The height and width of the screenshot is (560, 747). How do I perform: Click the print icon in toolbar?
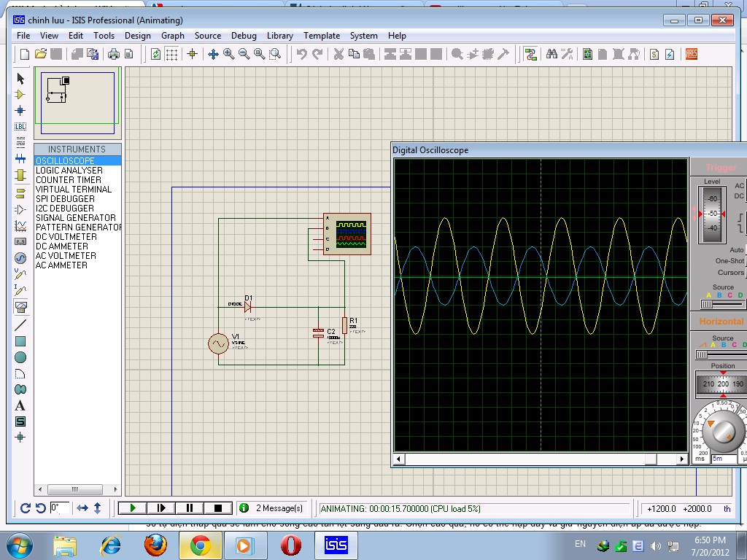click(x=114, y=54)
